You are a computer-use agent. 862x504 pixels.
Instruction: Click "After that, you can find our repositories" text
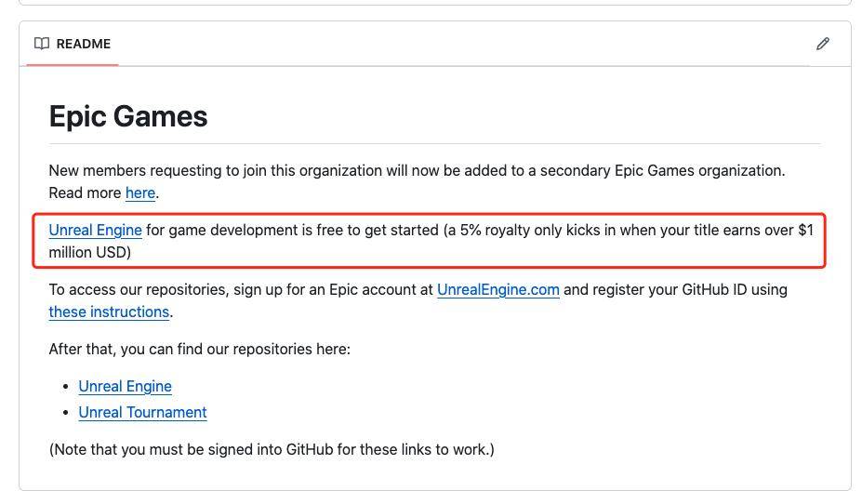[x=200, y=349]
